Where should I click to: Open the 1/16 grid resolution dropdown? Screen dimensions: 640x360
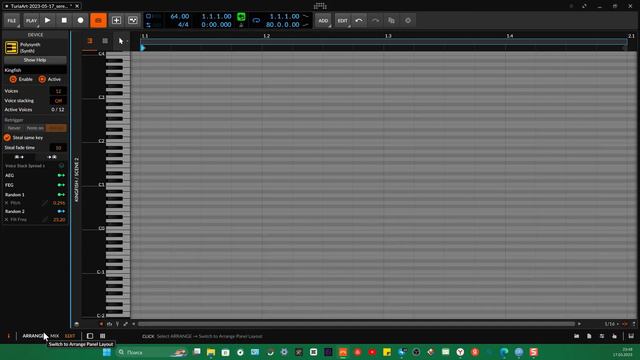tap(611, 324)
